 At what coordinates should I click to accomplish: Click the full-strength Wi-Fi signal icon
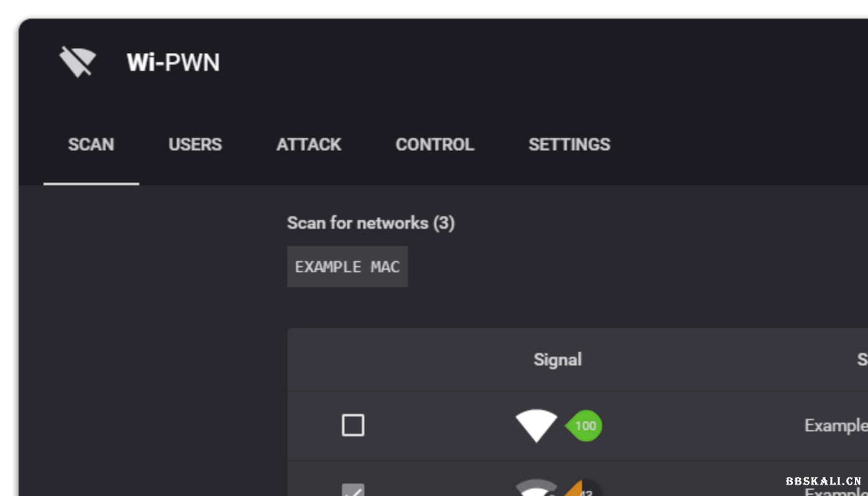(536, 425)
